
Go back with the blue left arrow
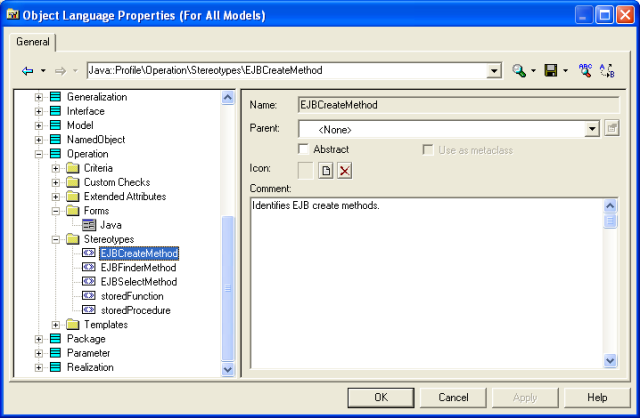tap(27, 71)
